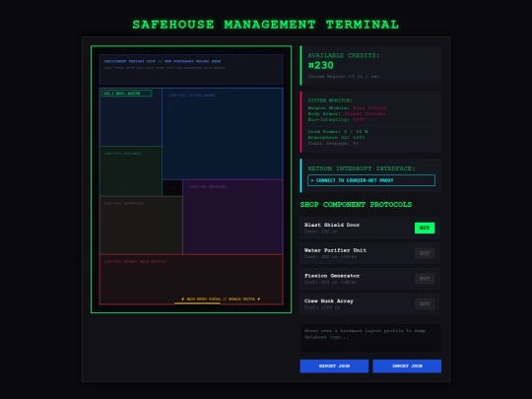532x399 pixels.
Task: Click the Export JSON button
Action: pos(334,366)
